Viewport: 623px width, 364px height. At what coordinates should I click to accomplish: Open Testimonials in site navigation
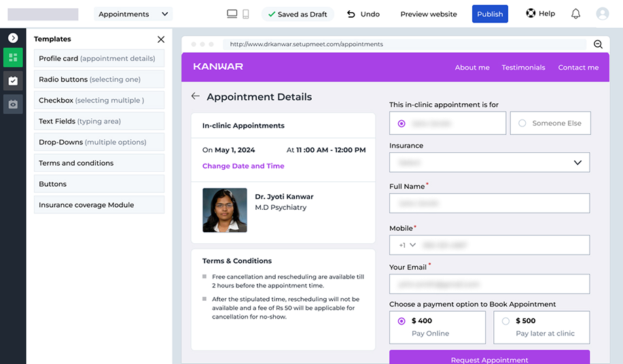tap(523, 67)
